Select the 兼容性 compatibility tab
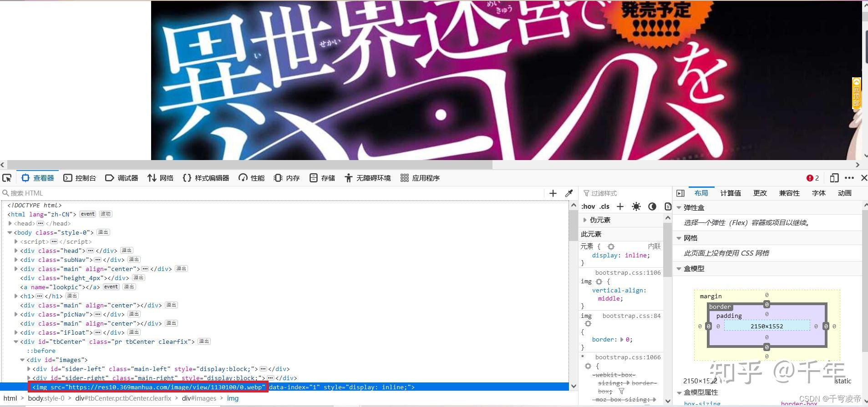Viewport: 868px width, 407px height. [789, 193]
